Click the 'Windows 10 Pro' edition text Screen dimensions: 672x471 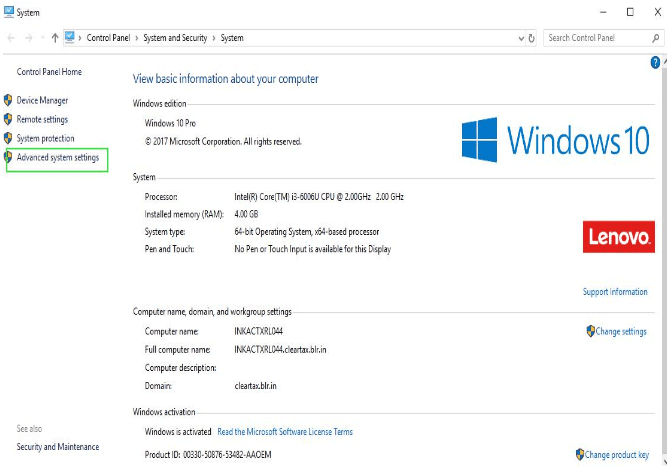[x=170, y=123]
